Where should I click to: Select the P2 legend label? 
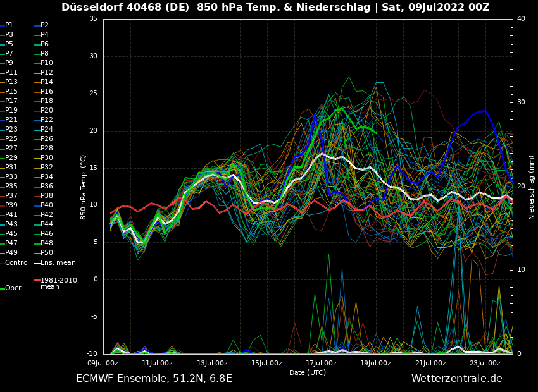coord(44,25)
